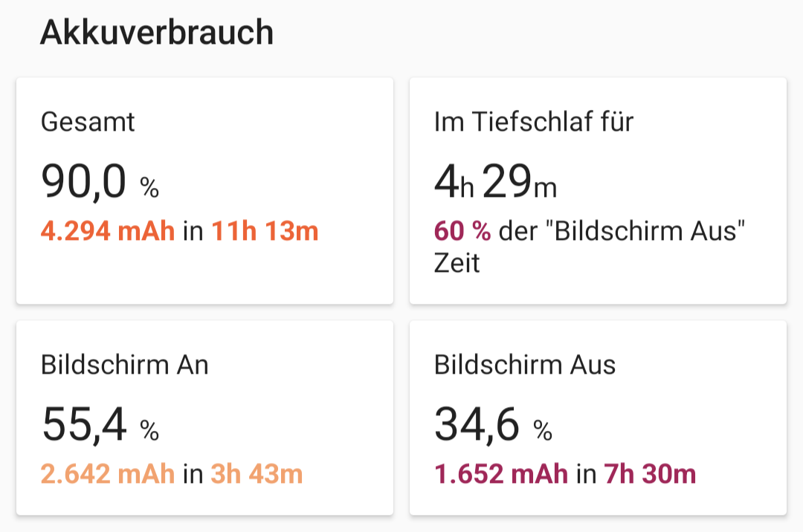
Task: Open the Gesamt card title
Action: [88, 122]
